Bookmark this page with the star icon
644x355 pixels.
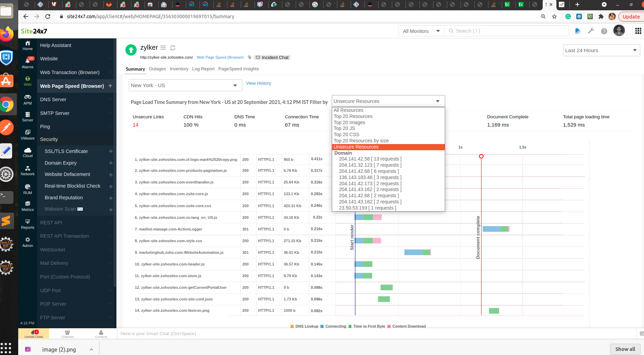tap(554, 16)
